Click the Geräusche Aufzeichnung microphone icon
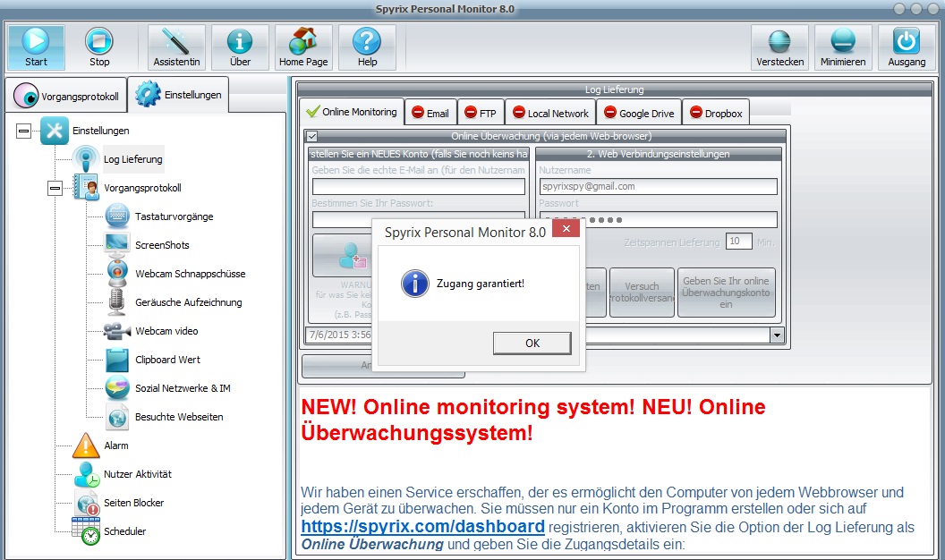Screen dimensions: 945x560 [116, 301]
